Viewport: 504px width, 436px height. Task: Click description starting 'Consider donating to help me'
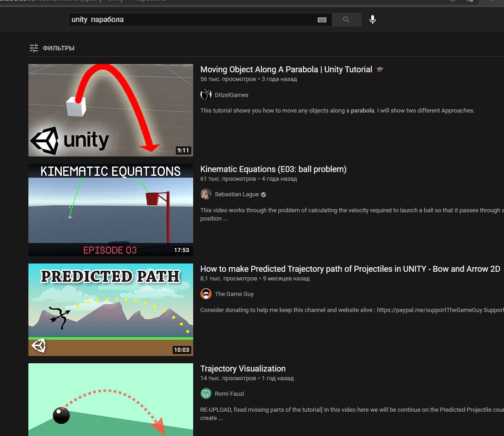352,310
